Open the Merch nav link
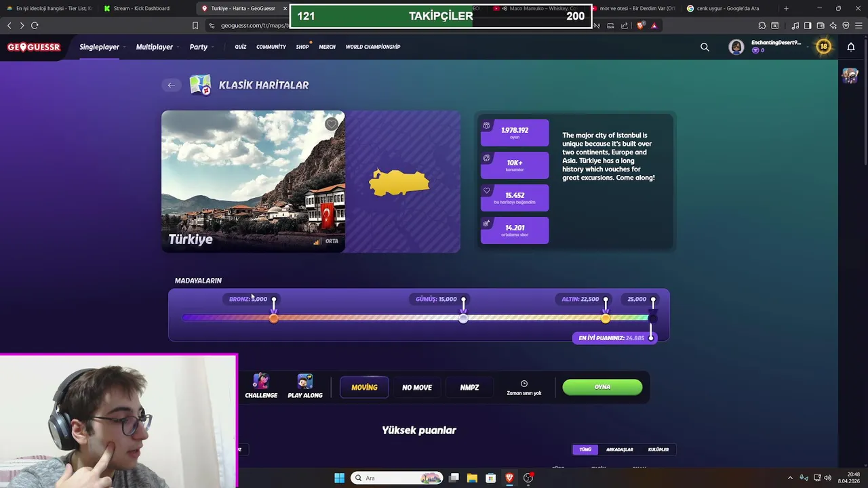This screenshot has width=868, height=488. tap(327, 47)
